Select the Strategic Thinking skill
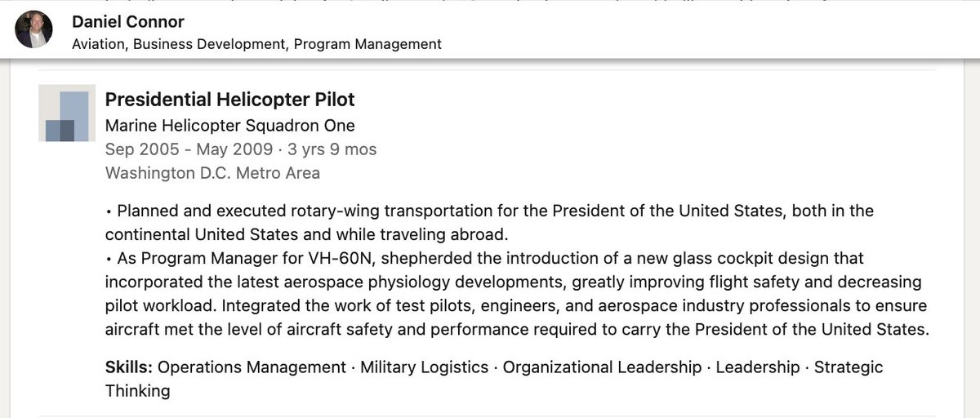 coord(848,367)
